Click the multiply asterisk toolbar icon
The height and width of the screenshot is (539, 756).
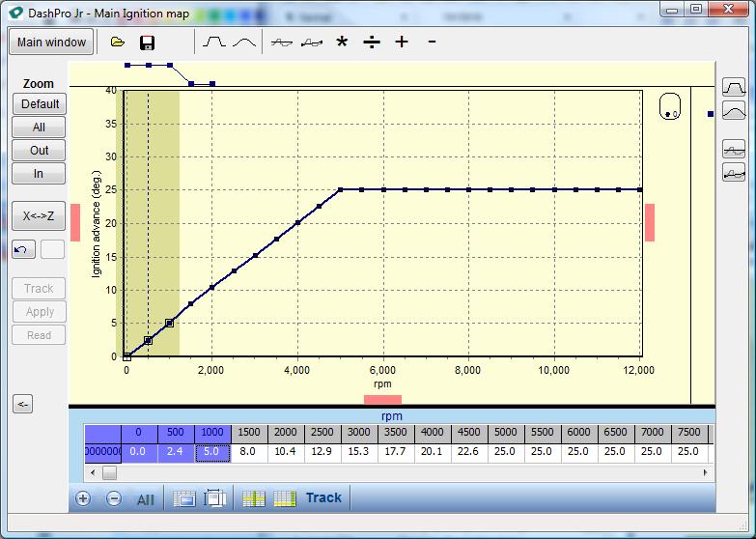(x=341, y=43)
